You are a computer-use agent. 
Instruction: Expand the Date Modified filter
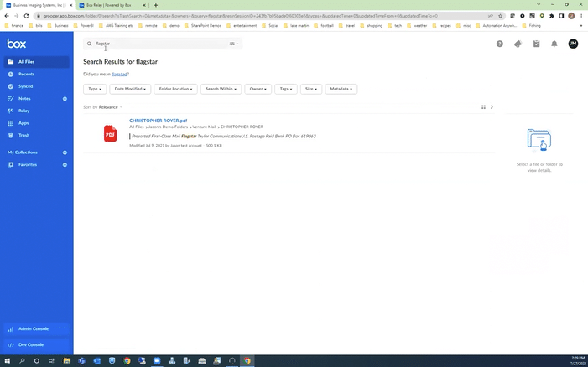(x=130, y=89)
